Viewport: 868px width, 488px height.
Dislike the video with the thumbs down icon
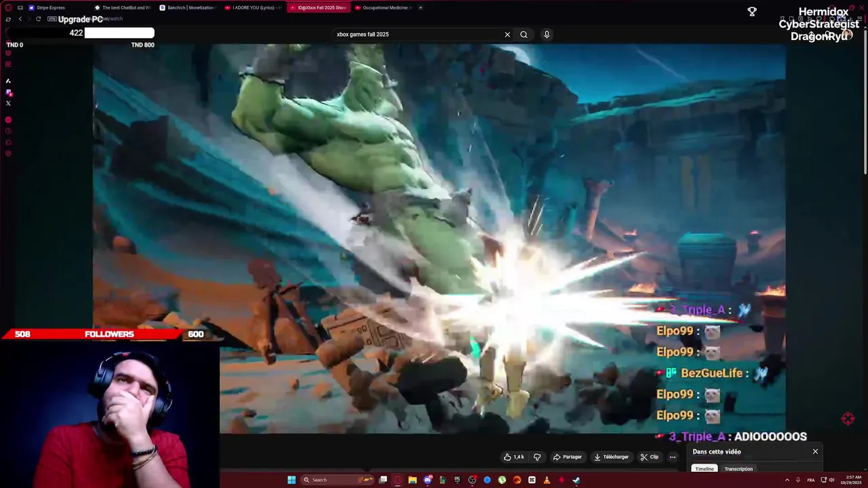(537, 457)
